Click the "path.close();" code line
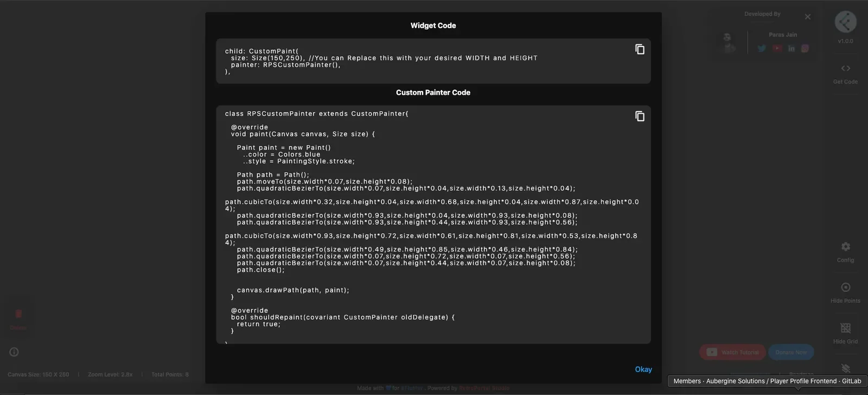This screenshot has width=868, height=395. pos(260,270)
